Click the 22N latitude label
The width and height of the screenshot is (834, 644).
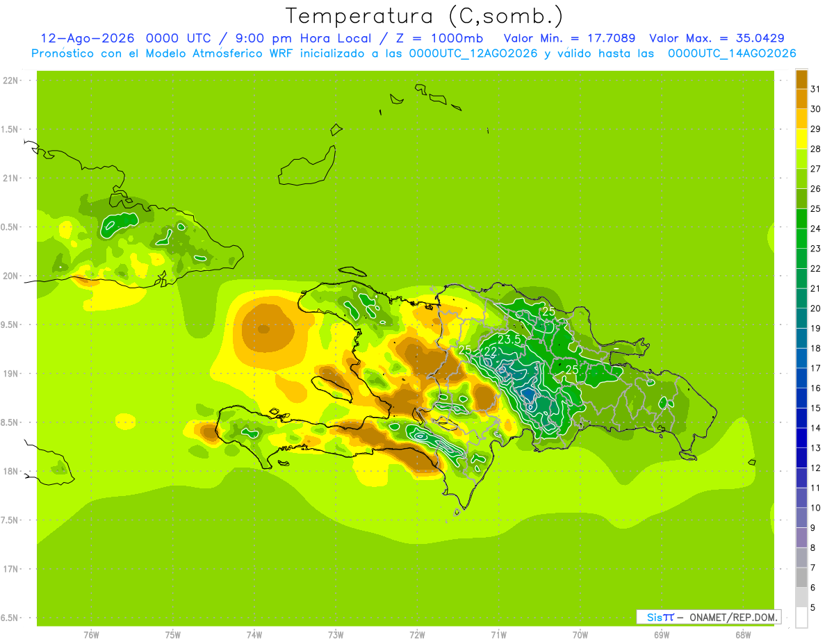pyautogui.click(x=11, y=81)
